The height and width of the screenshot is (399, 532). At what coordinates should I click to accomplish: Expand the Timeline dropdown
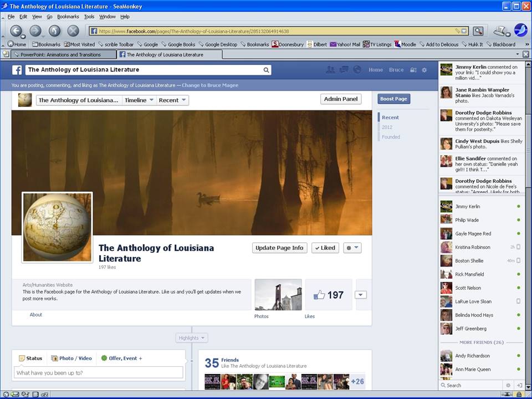pos(139,100)
